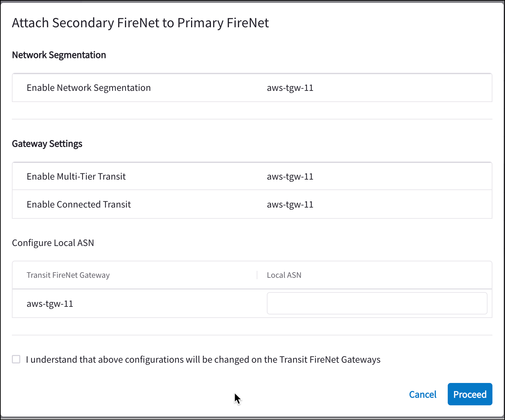Screen dimensions: 505x420
Task: Click the column divider beside Local ASN header
Action: [x=257, y=275]
